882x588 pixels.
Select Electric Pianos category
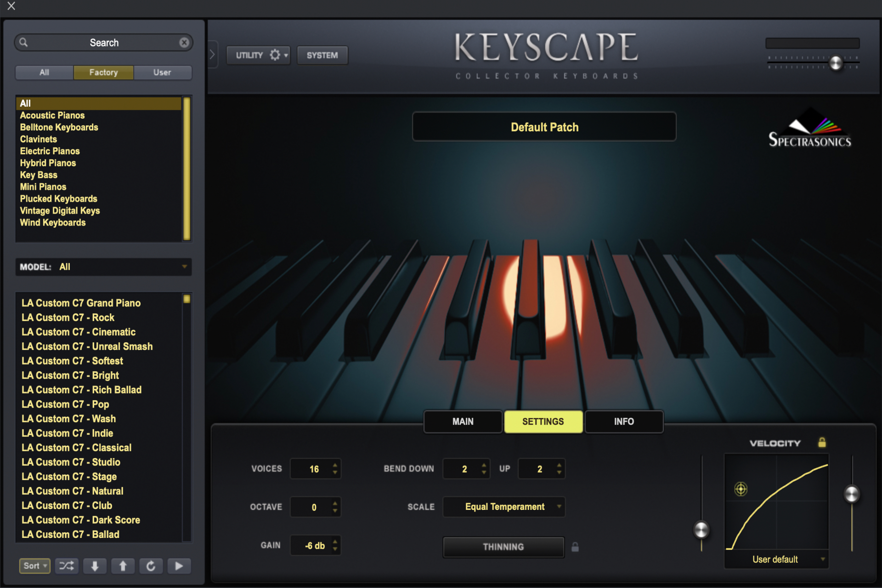coord(50,151)
